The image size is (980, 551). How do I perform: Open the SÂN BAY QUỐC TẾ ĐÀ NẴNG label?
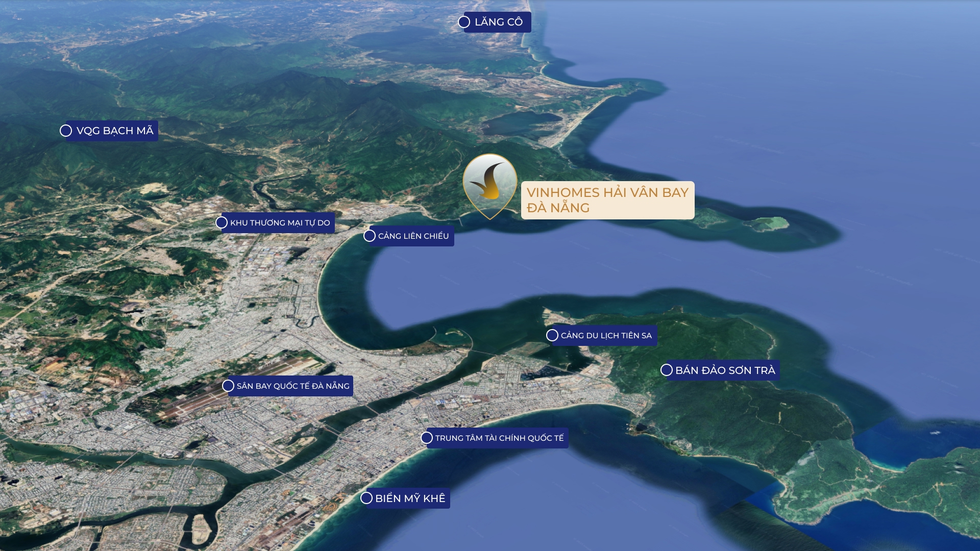point(291,386)
